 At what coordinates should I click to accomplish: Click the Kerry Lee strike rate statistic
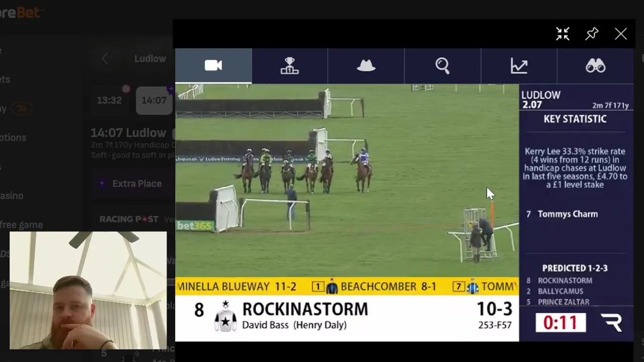[x=576, y=168]
